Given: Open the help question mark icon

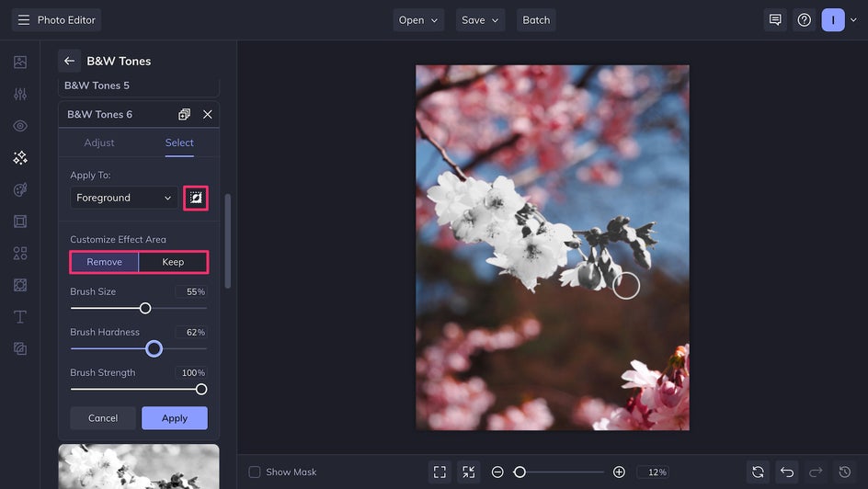Looking at the screenshot, I should pos(805,20).
